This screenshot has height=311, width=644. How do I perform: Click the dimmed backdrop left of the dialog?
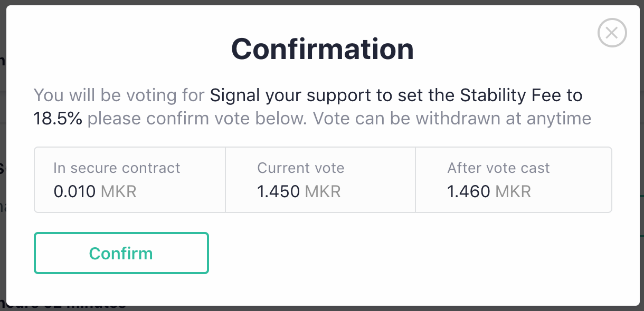3,158
